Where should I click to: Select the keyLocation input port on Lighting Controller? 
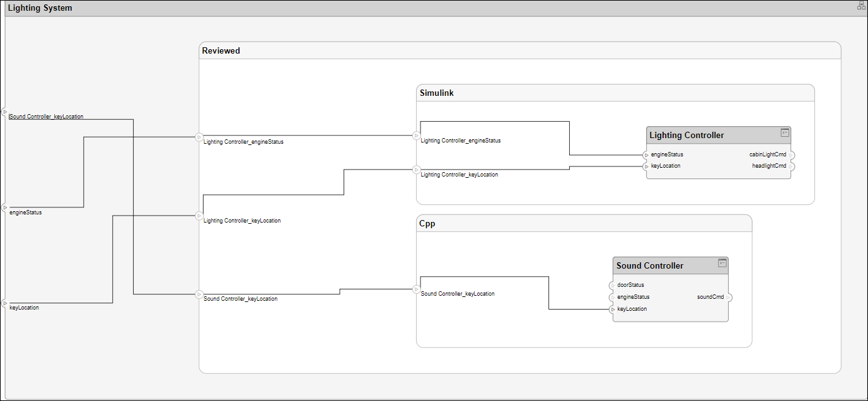pos(647,166)
